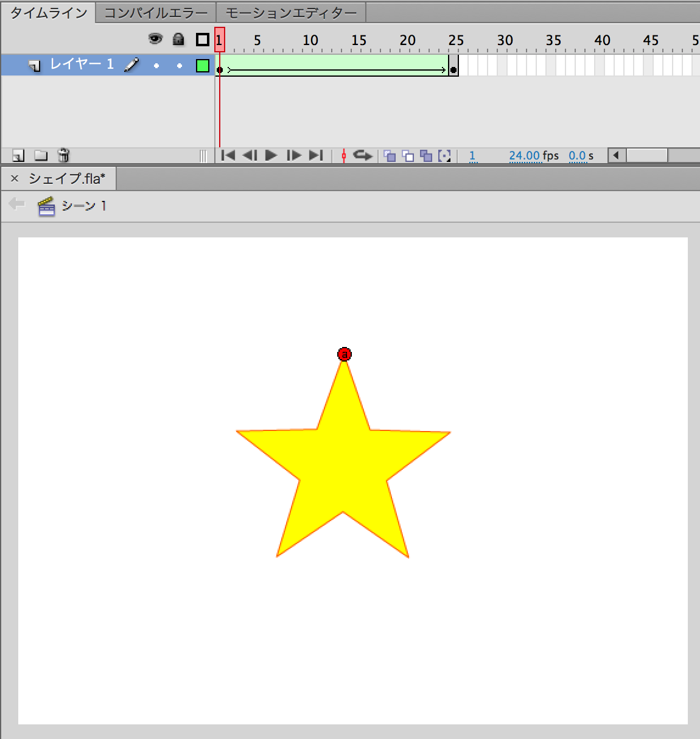This screenshot has height=739, width=700.
Task: Click the 24.00 fps frame rate value
Action: [524, 156]
